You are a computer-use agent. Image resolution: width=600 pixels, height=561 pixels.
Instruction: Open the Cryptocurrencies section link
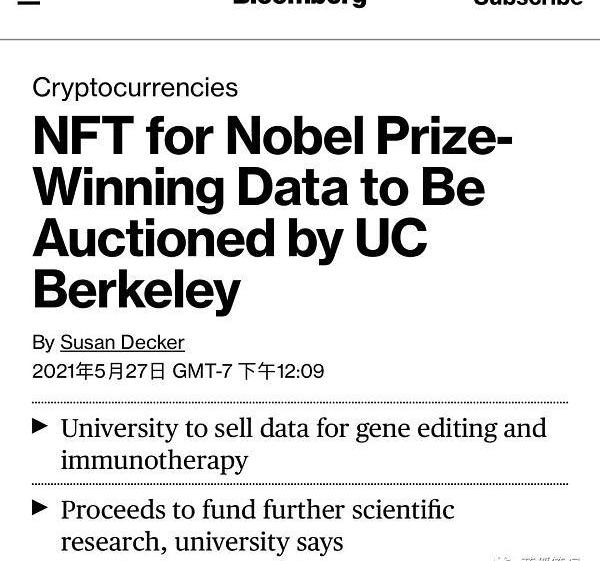pos(135,87)
